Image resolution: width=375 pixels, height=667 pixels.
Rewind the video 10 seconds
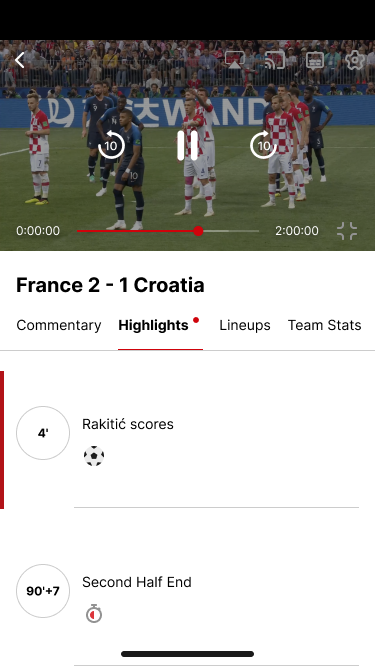[111, 145]
